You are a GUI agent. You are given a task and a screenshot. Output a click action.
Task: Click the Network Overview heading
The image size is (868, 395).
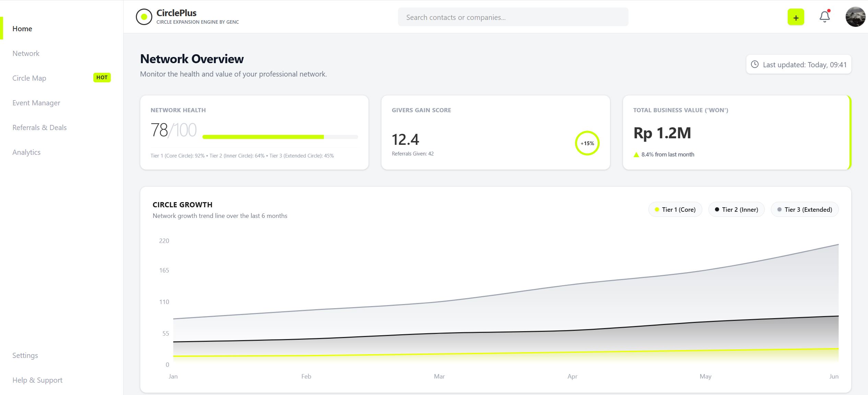click(192, 59)
